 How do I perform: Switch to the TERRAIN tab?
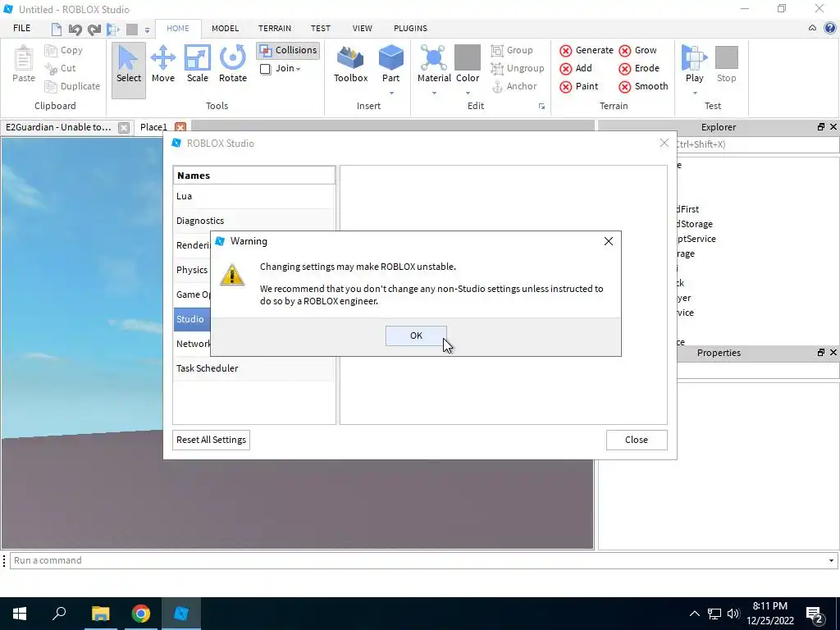pos(274,29)
